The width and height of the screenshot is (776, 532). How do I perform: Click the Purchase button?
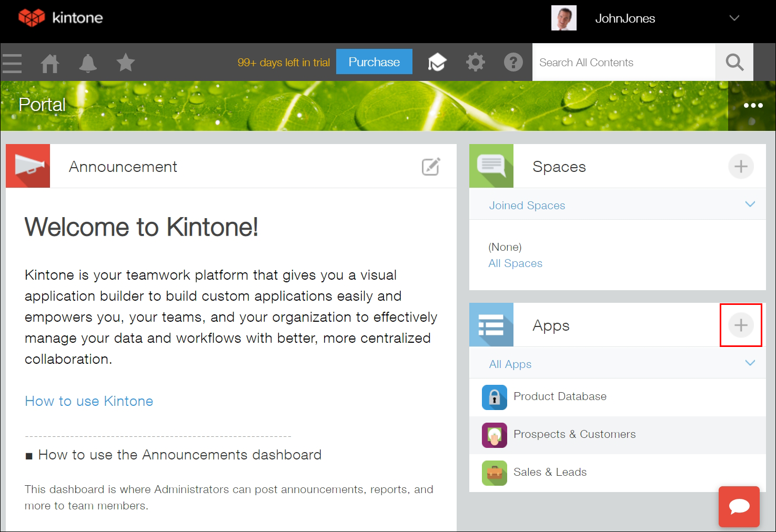tap(374, 62)
